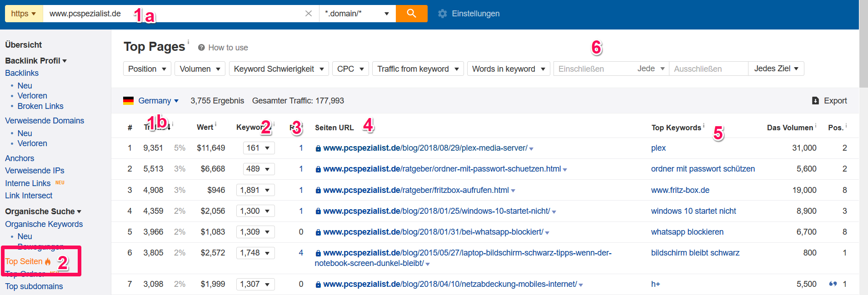Open Anchors in sidebar
This screenshot has height=295, width=868.
20,158
